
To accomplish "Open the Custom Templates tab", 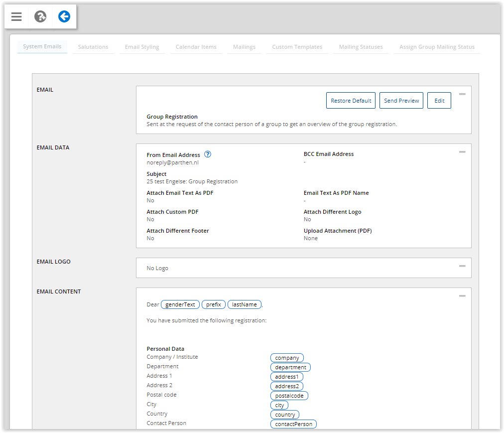I will click(x=297, y=47).
